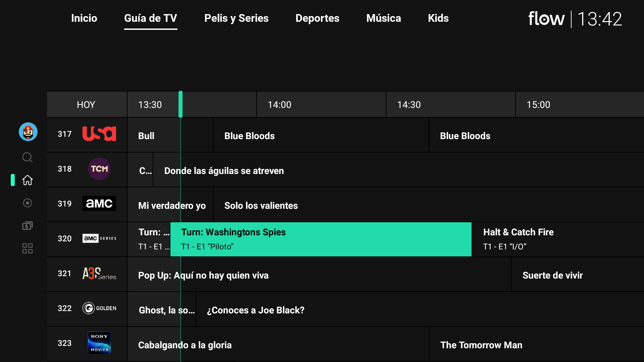644x362 pixels.
Task: Select the USA channel logo
Action: (x=99, y=134)
